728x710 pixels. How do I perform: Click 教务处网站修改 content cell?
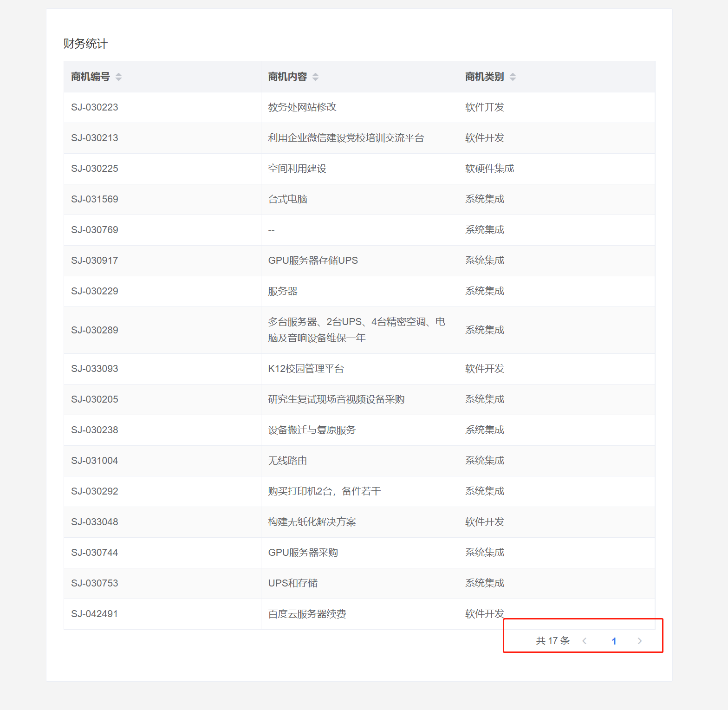(359, 107)
